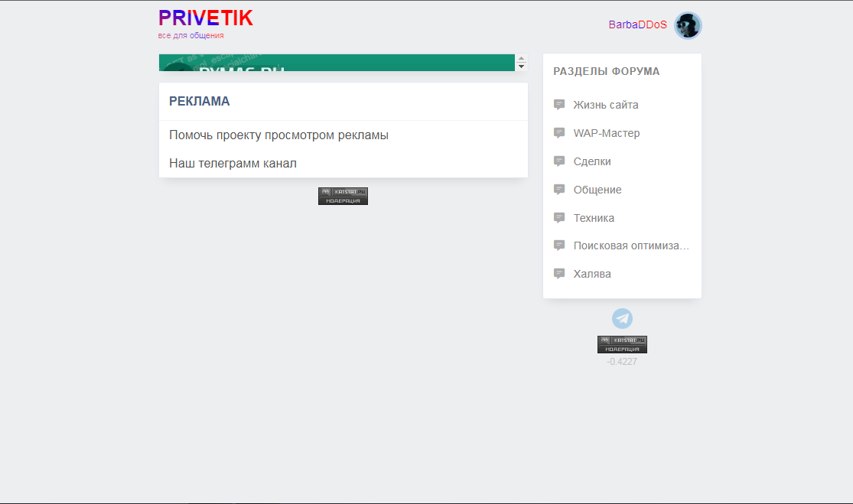Click the chat icon beside Общение
Screen dimensions: 853x504
click(559, 190)
